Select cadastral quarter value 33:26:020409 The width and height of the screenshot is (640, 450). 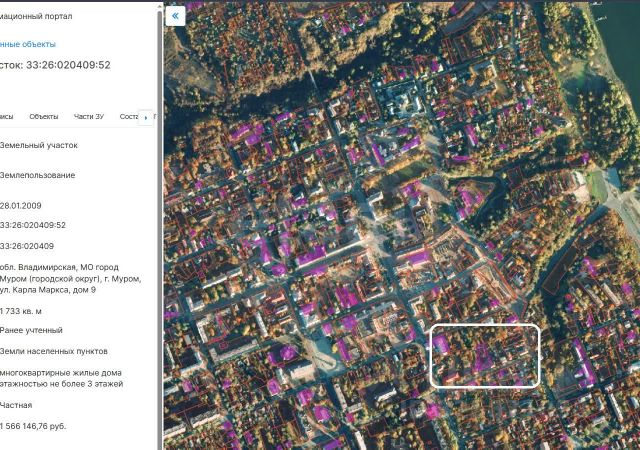coord(27,246)
